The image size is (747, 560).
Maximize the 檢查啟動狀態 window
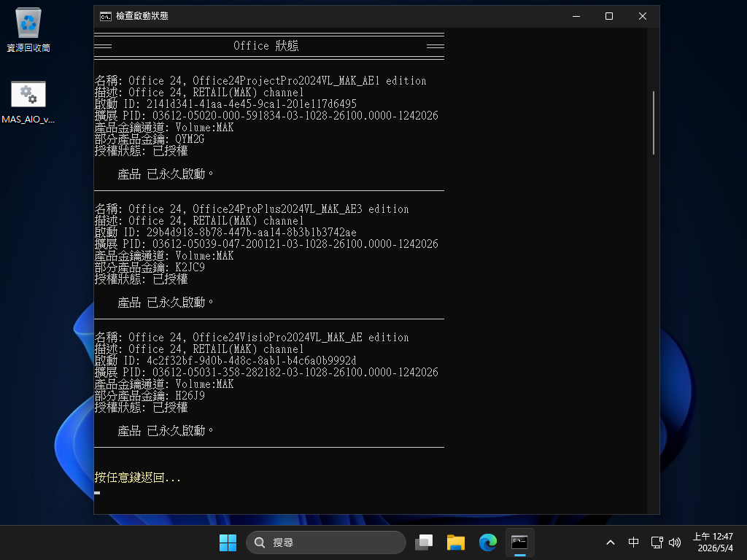click(x=609, y=16)
